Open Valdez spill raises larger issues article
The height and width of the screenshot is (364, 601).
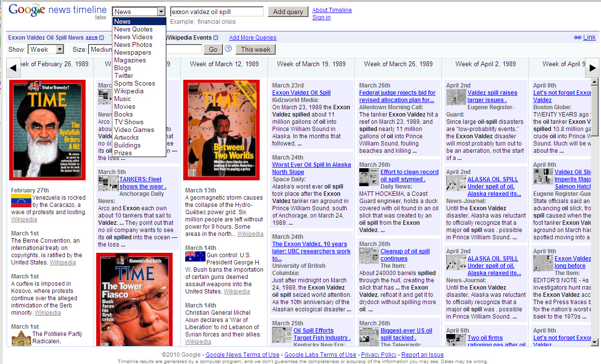click(492, 96)
